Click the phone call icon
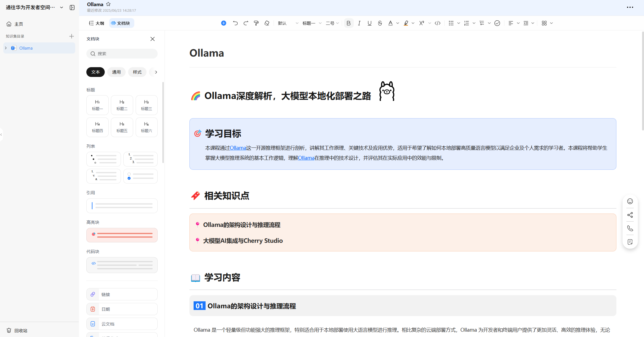The width and height of the screenshot is (644, 337). coord(630,228)
